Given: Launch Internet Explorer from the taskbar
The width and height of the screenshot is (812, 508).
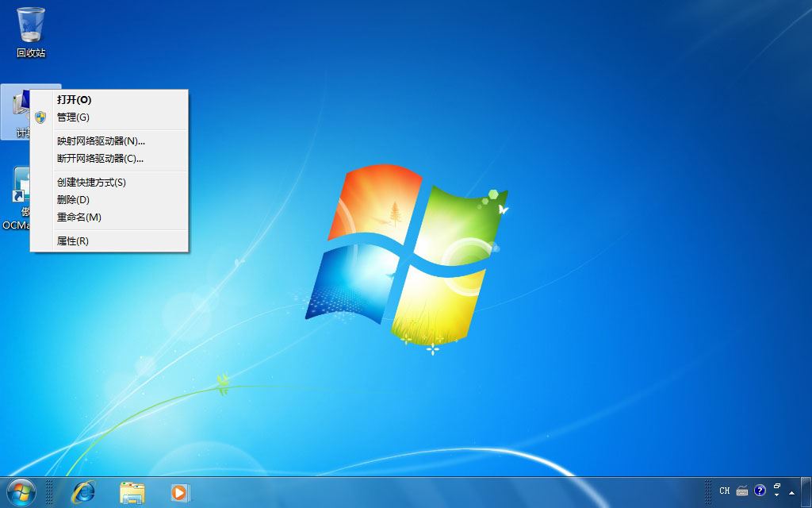Looking at the screenshot, I should (x=82, y=492).
